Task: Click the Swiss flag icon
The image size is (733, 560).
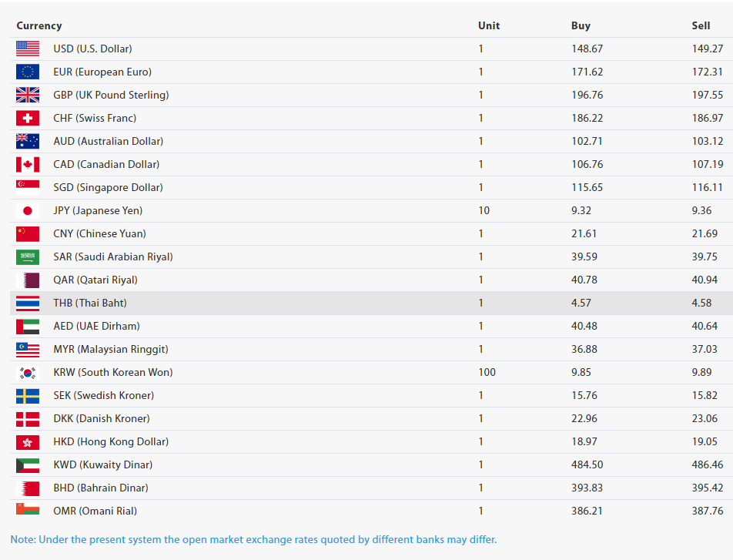Action: click(28, 118)
